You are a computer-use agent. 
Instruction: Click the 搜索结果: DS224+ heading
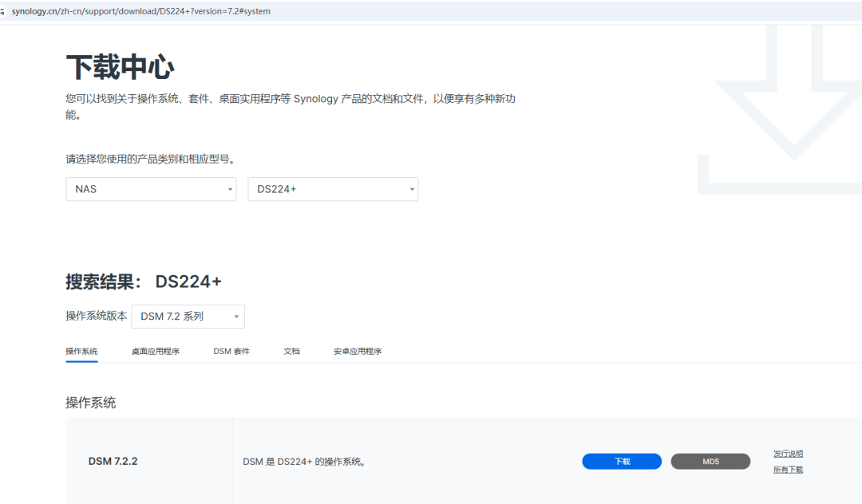[x=144, y=282]
